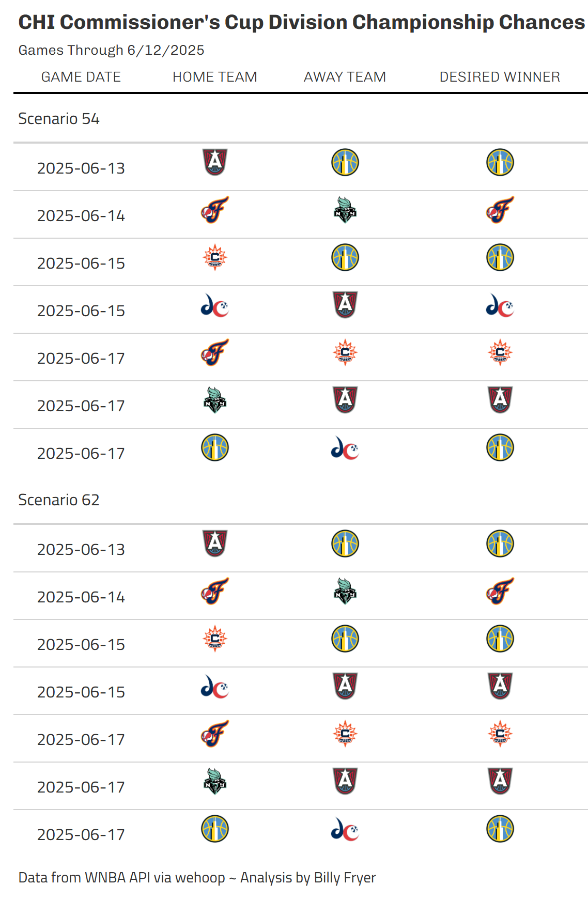Click Atlanta Dream home logo in Scenario 54 6/13 row
The width and height of the screenshot is (588, 900).
click(x=215, y=162)
